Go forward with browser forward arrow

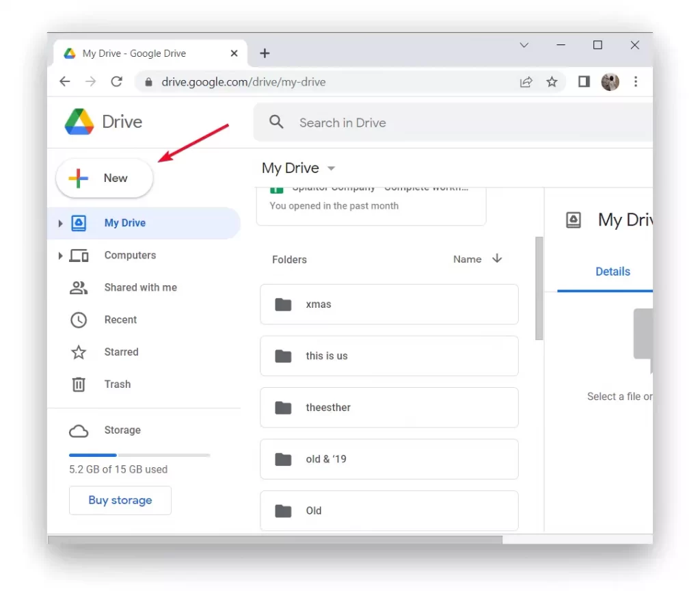[x=91, y=82]
